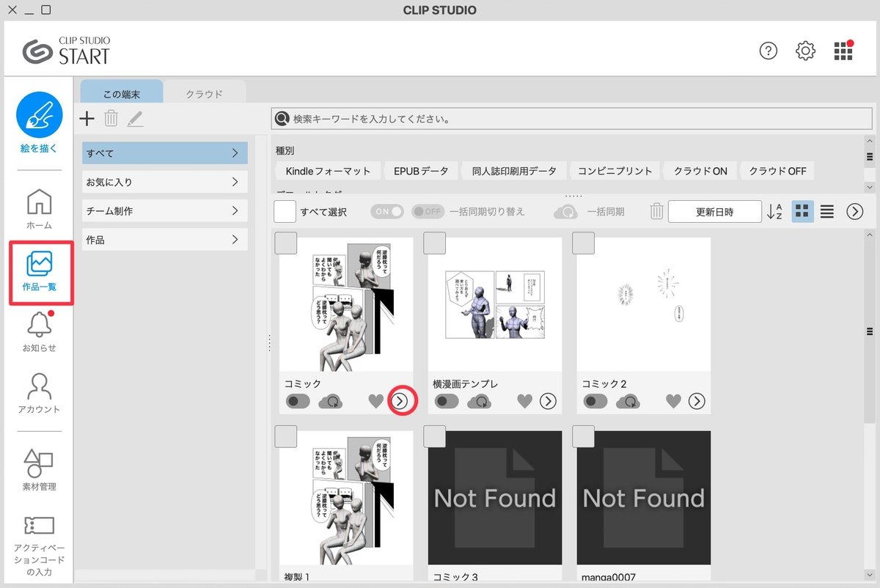Trigger 一括同期 bulk sync cloud icon
This screenshot has width=880, height=588.
(564, 211)
